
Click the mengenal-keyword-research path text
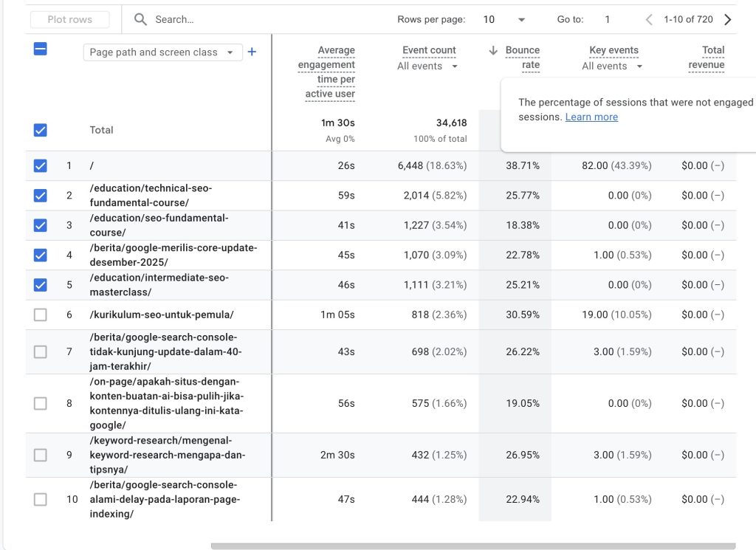click(x=168, y=455)
